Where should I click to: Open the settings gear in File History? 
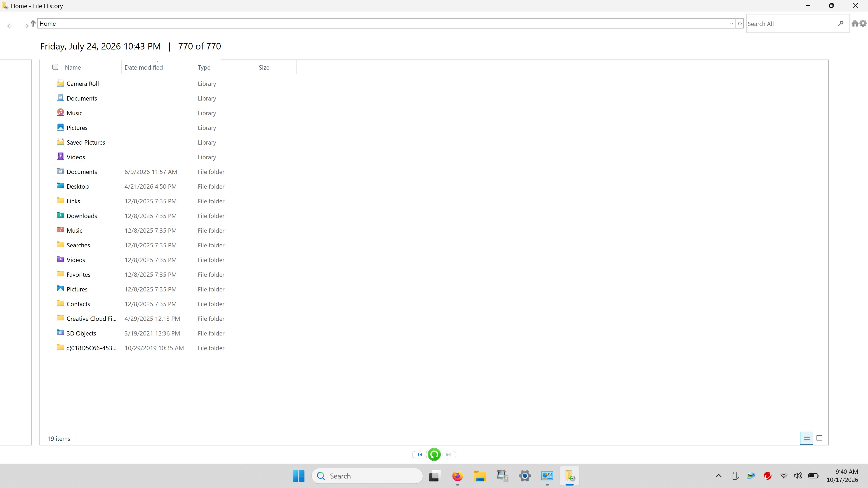click(x=863, y=23)
